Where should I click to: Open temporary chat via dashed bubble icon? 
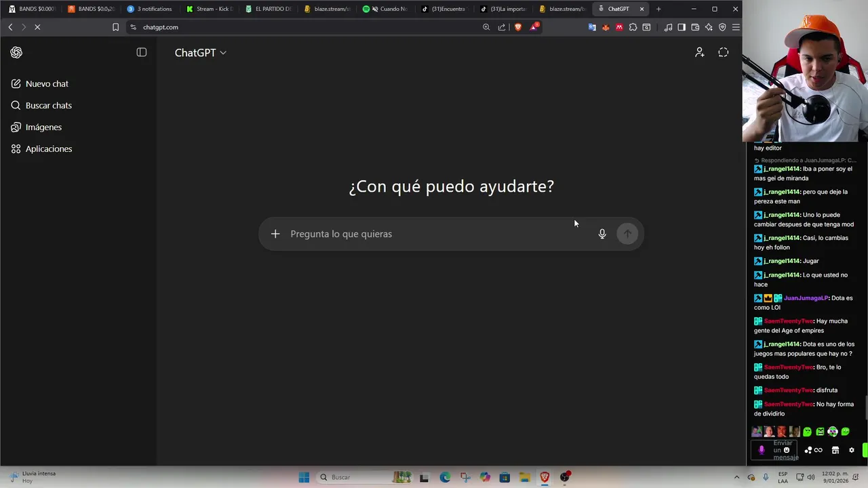pyautogui.click(x=724, y=52)
